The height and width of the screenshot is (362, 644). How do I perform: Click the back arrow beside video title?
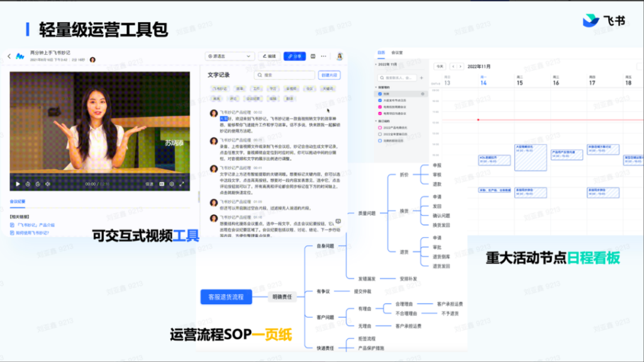[9, 57]
